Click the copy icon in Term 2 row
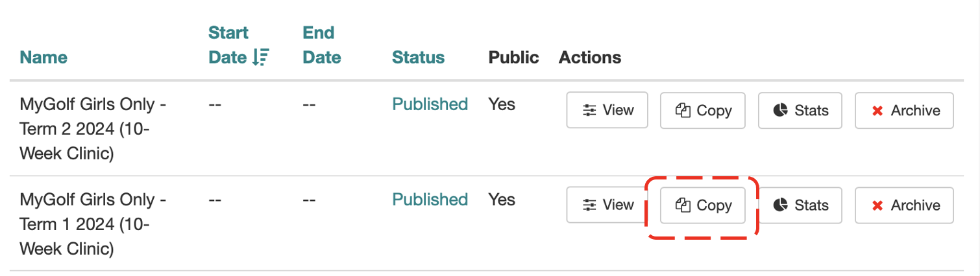980x276 pixels. click(x=682, y=111)
